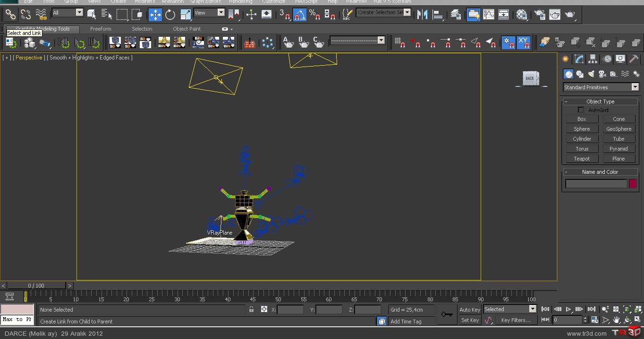Click the Edit Named Selection Sets icon
Image resolution: width=644 pixels, height=339 pixels.
click(347, 15)
